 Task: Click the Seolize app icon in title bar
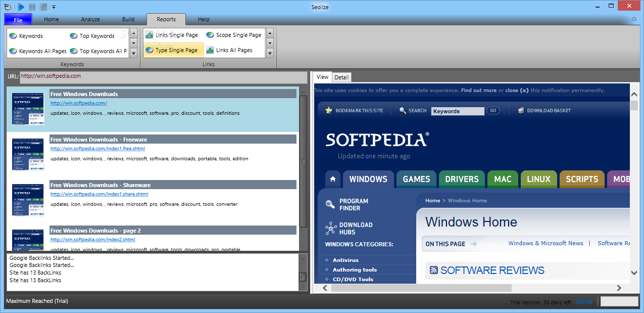[8, 7]
